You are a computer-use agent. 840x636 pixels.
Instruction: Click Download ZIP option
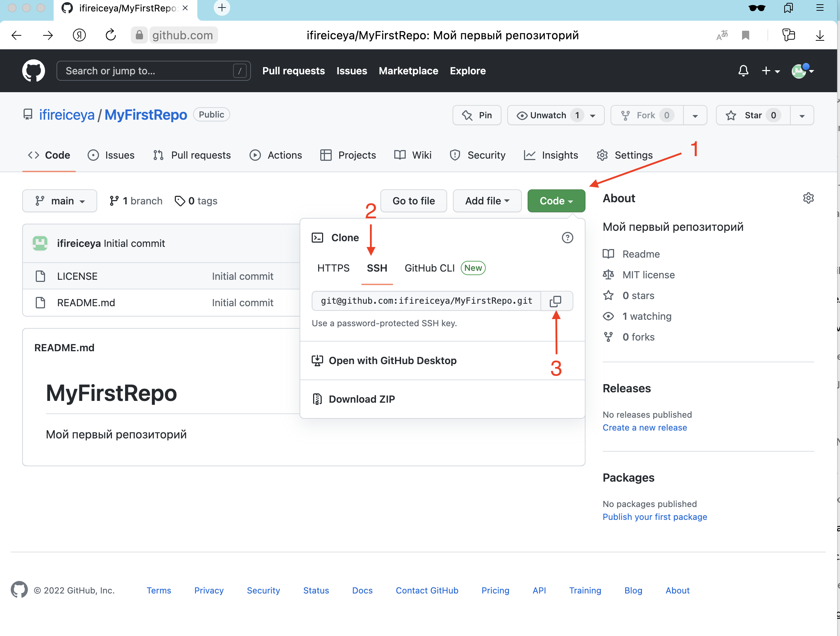[361, 399]
